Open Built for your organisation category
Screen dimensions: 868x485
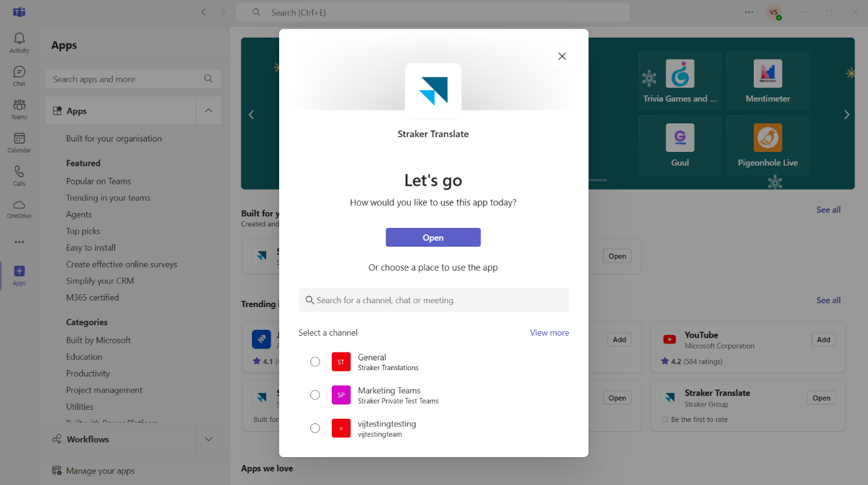[x=114, y=138]
